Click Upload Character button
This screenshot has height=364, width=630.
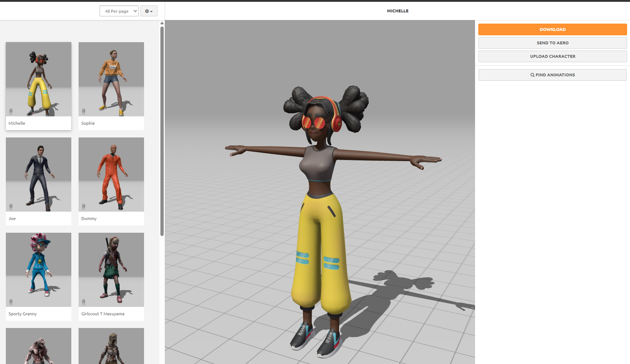pyautogui.click(x=553, y=56)
